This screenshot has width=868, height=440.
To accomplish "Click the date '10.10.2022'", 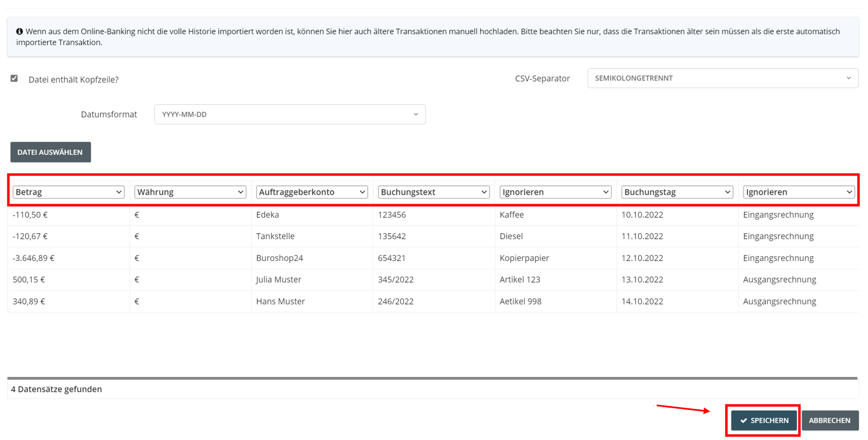I will tap(642, 215).
